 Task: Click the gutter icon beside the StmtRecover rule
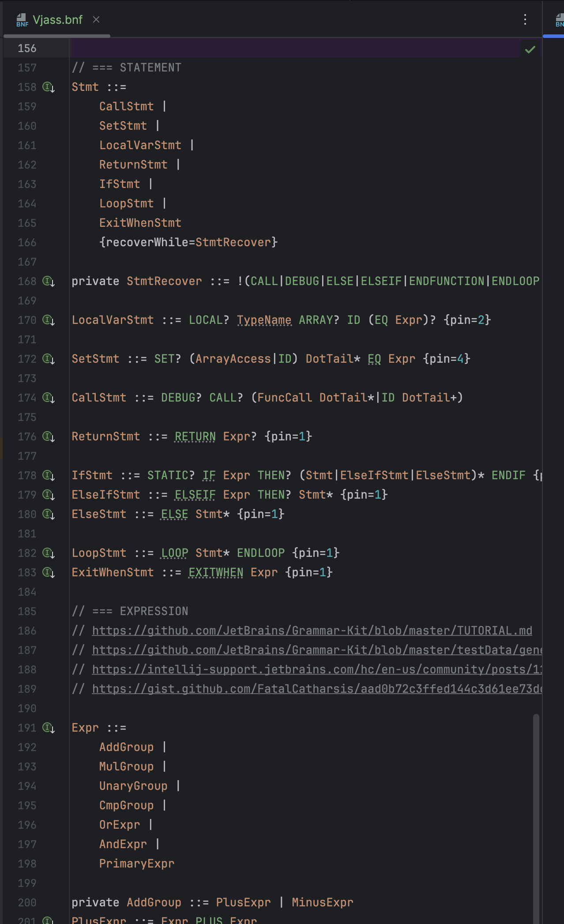pos(48,281)
